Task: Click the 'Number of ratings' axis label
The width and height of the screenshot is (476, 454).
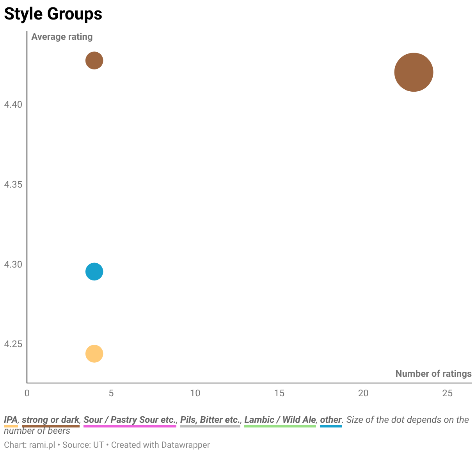Action: (433, 374)
